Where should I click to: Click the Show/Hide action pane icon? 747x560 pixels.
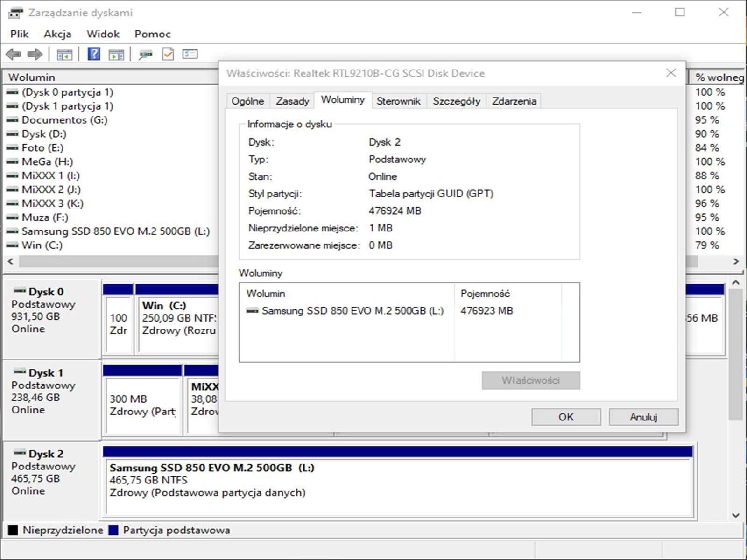pyautogui.click(x=116, y=55)
